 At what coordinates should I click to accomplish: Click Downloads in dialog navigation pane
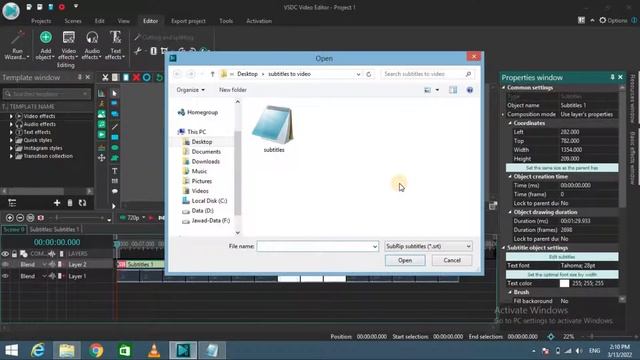point(206,161)
